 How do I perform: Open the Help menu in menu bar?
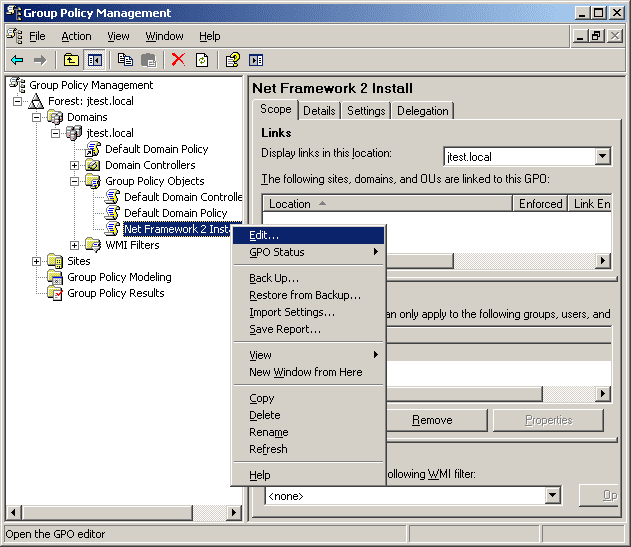210,36
